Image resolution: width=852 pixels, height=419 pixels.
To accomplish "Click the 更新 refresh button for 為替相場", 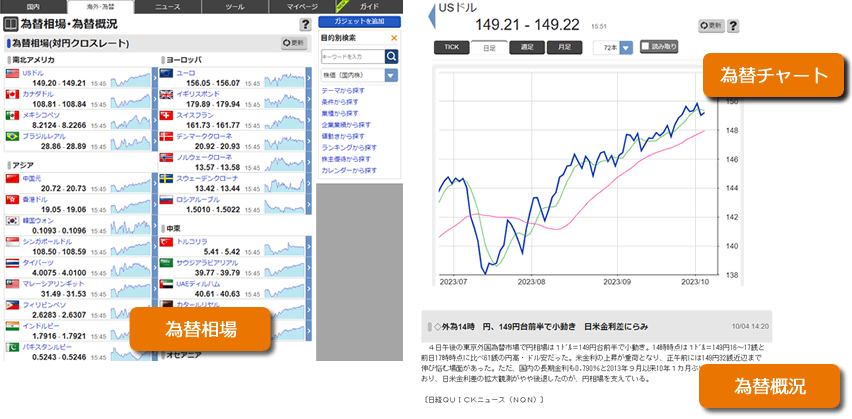I will click(294, 43).
